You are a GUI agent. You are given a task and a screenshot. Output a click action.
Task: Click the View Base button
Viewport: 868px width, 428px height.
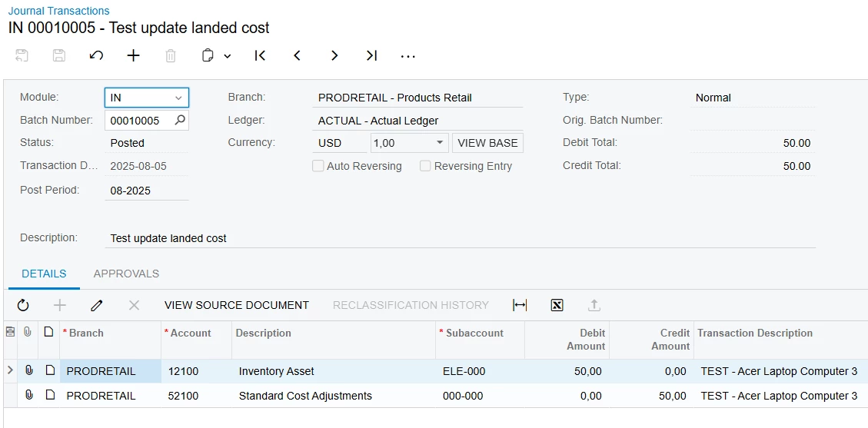coord(487,143)
